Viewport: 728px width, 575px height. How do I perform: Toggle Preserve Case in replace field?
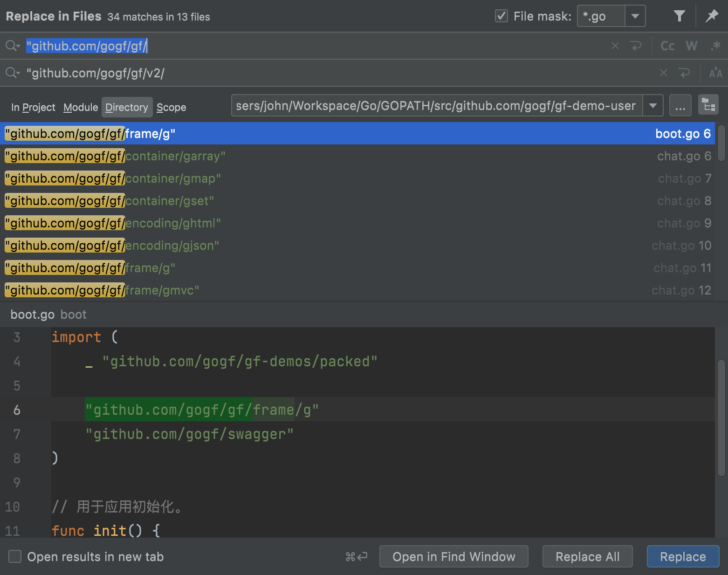tap(715, 73)
